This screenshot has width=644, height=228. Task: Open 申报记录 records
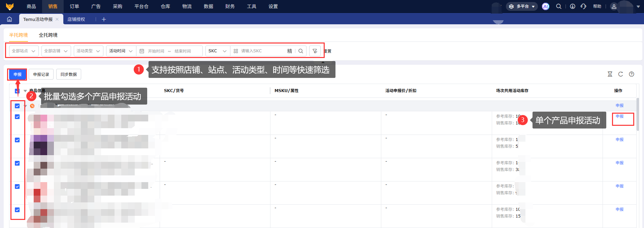41,74
